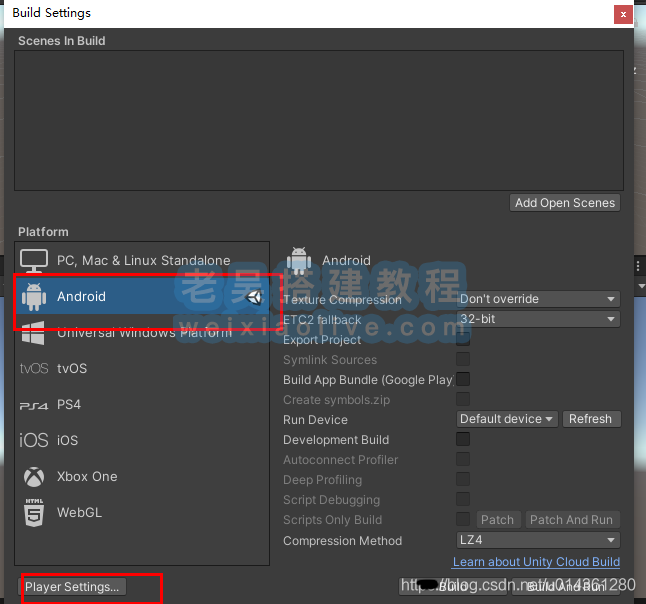The height and width of the screenshot is (604, 646).
Task: Select Xbox One in the platform list
Action: coord(87,477)
